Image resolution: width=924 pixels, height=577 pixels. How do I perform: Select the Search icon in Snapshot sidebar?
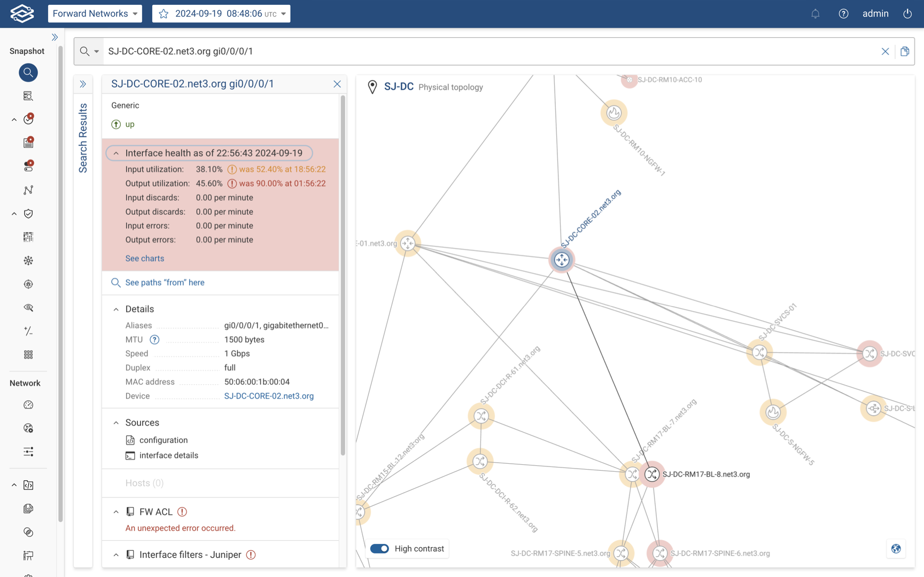coord(28,73)
